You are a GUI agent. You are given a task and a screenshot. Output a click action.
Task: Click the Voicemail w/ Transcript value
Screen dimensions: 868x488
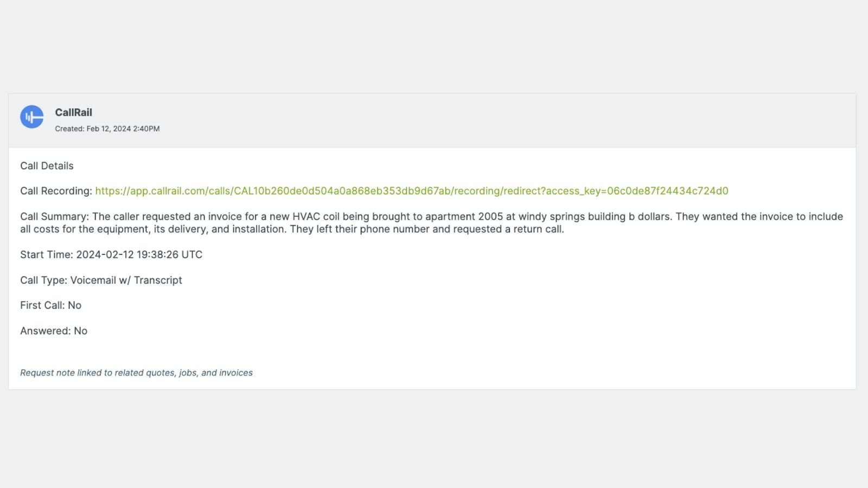coord(126,280)
